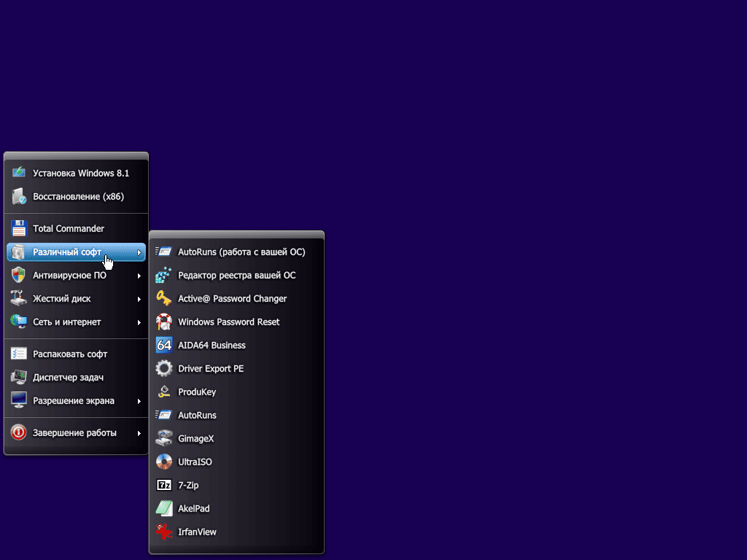This screenshot has height=560, width=747.
Task: Expand Разрешение экрана submenu arrow
Action: tap(139, 401)
